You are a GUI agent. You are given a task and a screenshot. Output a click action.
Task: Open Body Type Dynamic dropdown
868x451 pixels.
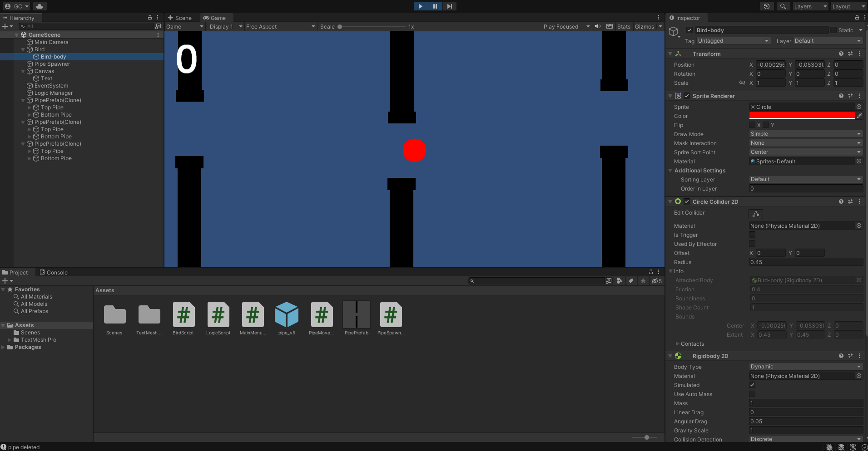tap(806, 367)
